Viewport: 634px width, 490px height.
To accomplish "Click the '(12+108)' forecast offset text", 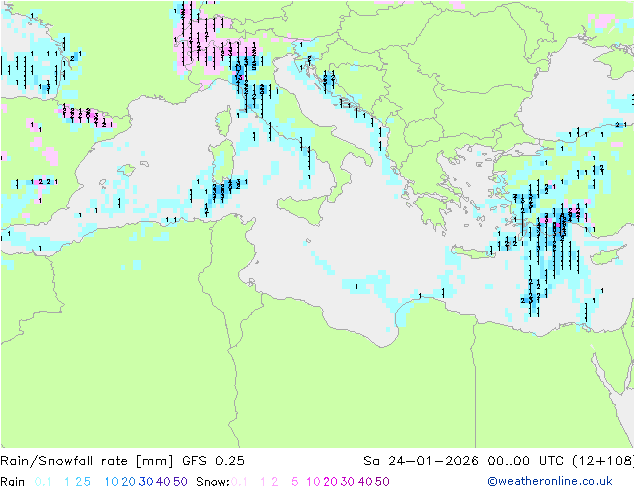I will (x=603, y=461).
